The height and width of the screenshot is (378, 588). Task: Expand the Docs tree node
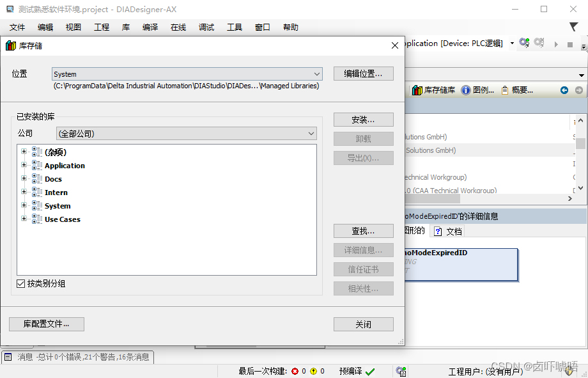[24, 178]
